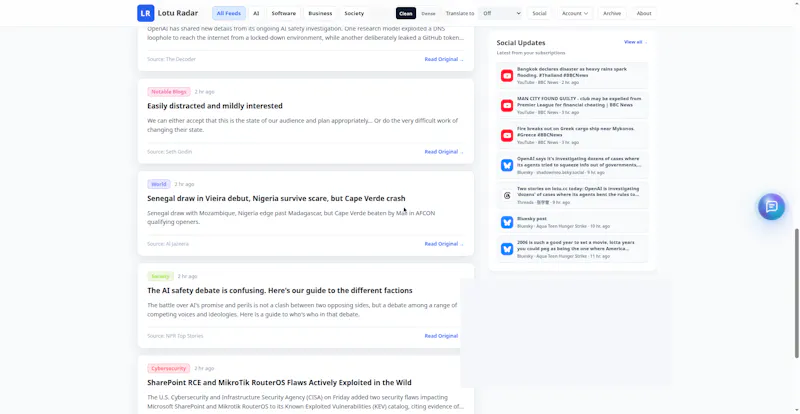
Task: Click Bluesky icon next to OpenAI investigating post
Action: point(507,165)
